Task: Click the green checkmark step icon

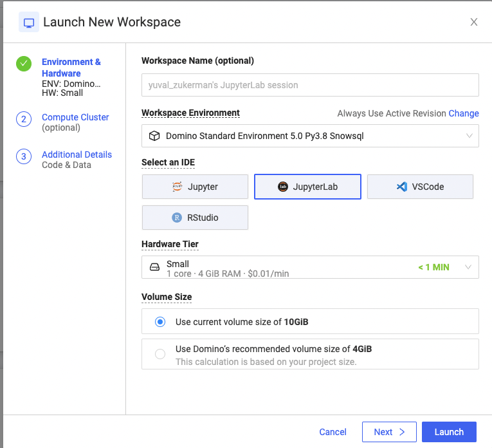Action: (24, 64)
